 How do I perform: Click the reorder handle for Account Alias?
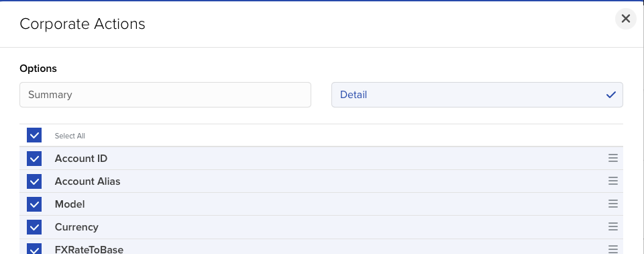612,181
